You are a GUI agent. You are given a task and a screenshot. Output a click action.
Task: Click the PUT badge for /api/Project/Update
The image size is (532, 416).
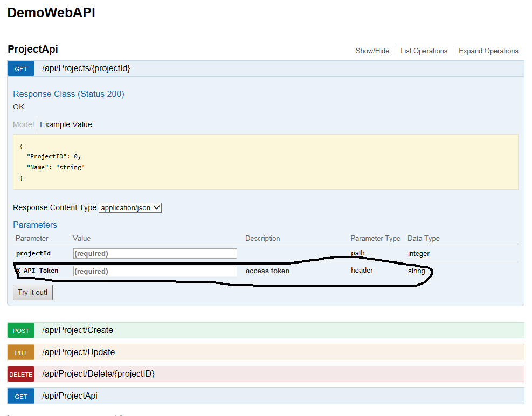pyautogui.click(x=20, y=352)
